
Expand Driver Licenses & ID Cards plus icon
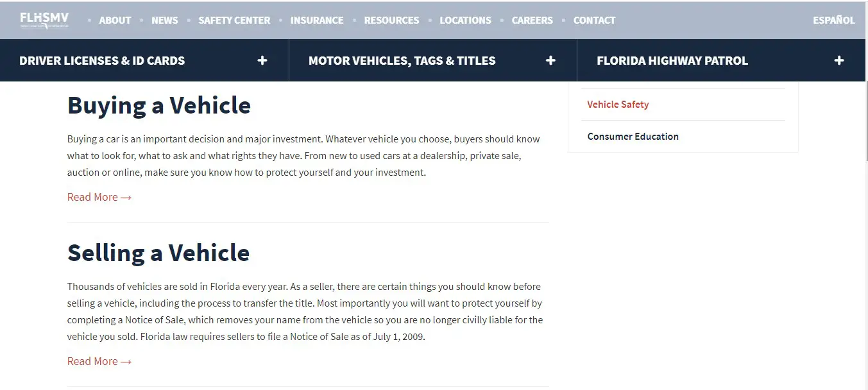pos(262,60)
